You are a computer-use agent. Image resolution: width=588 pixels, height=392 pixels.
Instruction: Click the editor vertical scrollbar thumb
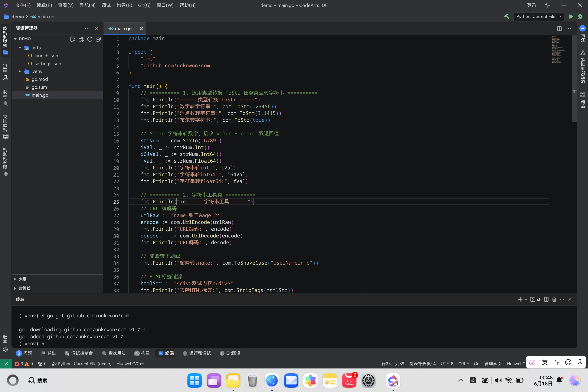point(574,79)
